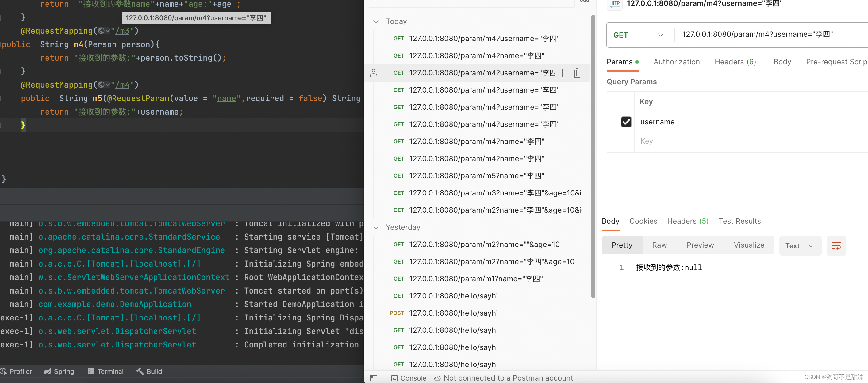
Task: Uncheck the username query param checkbox
Action: tap(626, 122)
